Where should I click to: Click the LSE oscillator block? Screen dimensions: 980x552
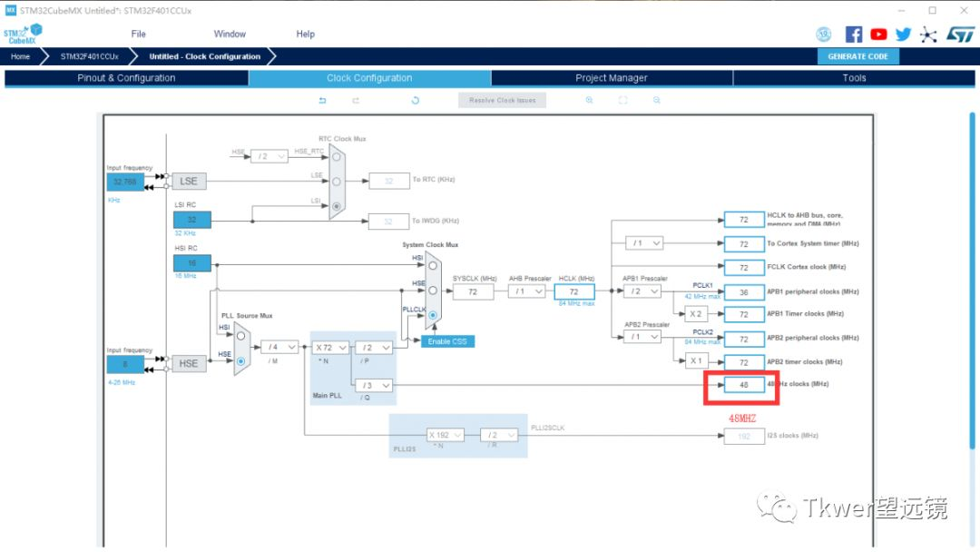(189, 182)
